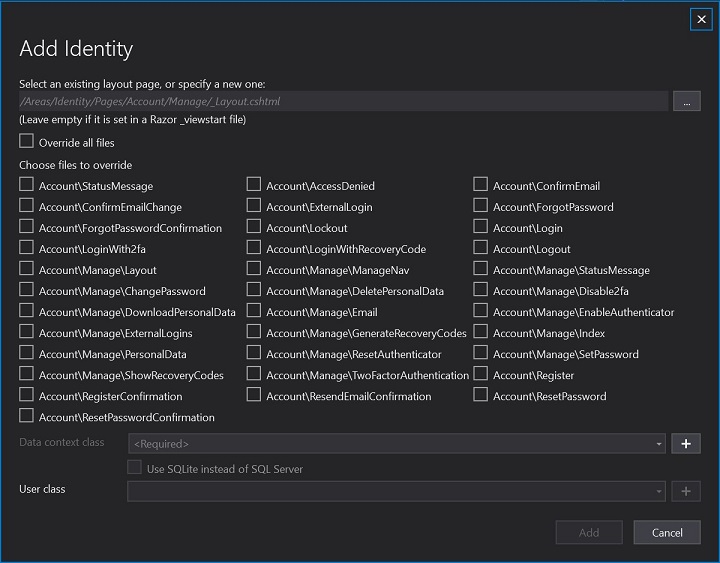The image size is (720, 563).
Task: Mark Account\Manage\TwoFactorAuthentication for override
Action: tap(253, 373)
